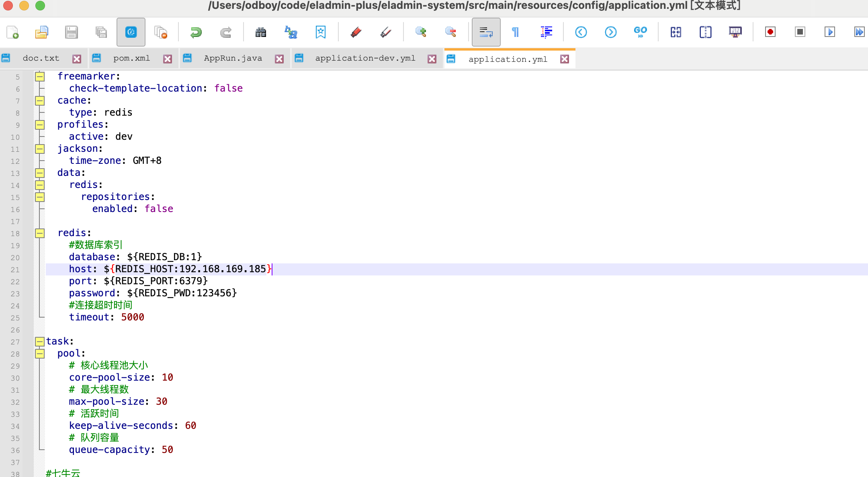Click the Go To icon
The image size is (868, 477).
click(x=640, y=32)
